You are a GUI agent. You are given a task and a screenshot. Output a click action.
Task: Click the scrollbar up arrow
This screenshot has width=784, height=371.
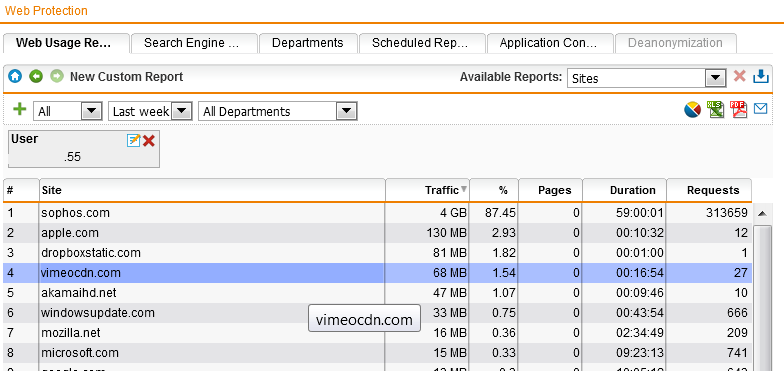[762, 214]
